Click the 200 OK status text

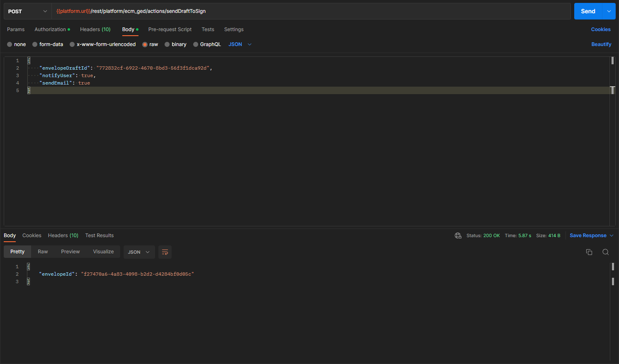pyautogui.click(x=492, y=235)
